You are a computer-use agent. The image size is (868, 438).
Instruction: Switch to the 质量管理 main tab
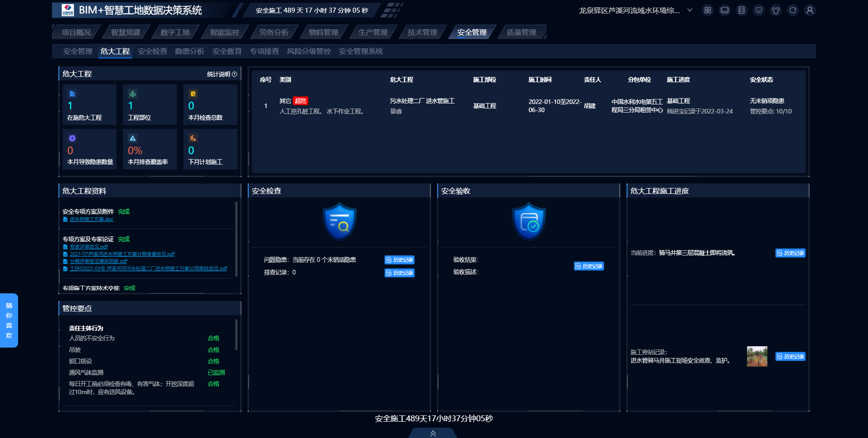coord(521,33)
